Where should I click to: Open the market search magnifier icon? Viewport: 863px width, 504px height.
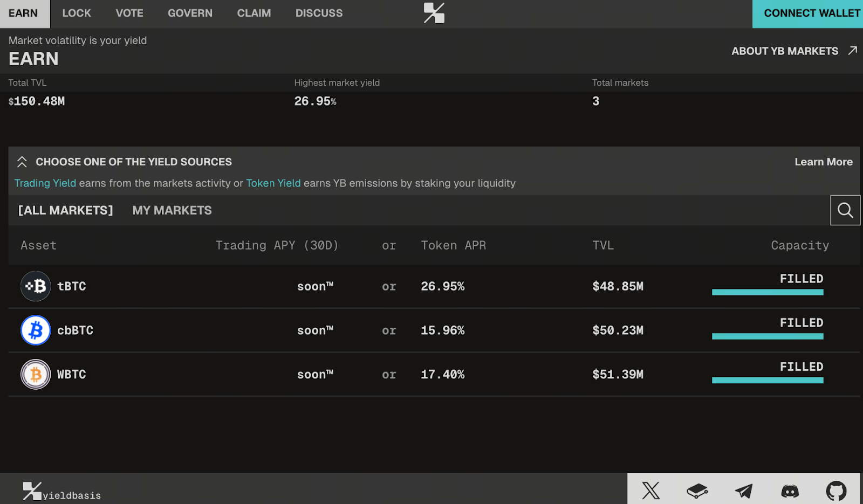845,210
